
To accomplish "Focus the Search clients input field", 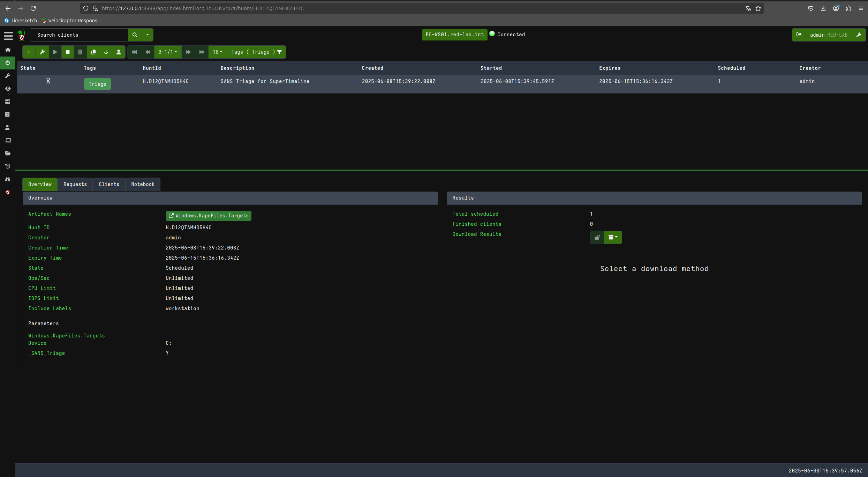I will (x=79, y=35).
